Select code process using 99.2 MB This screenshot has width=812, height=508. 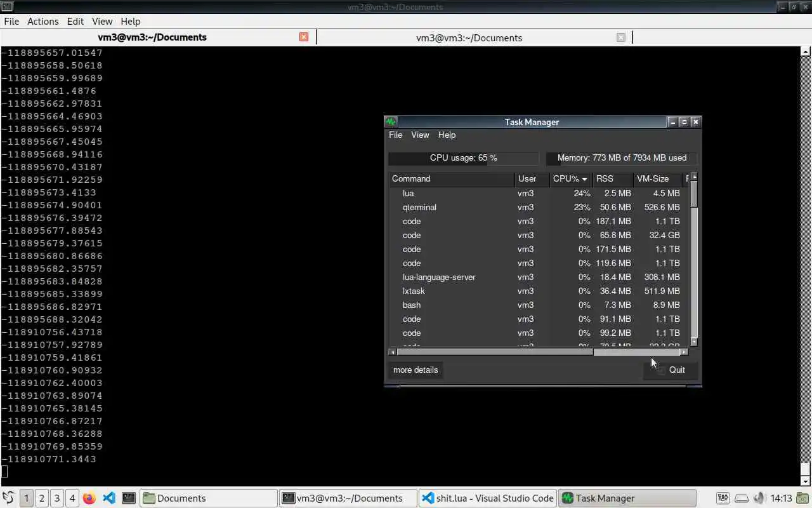point(539,333)
